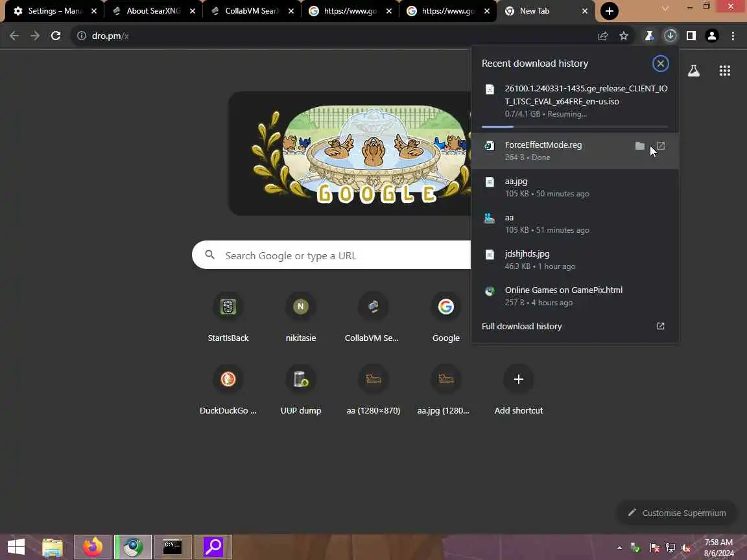Show hidden system tray icons
Screen dimensions: 747x560
point(619,548)
